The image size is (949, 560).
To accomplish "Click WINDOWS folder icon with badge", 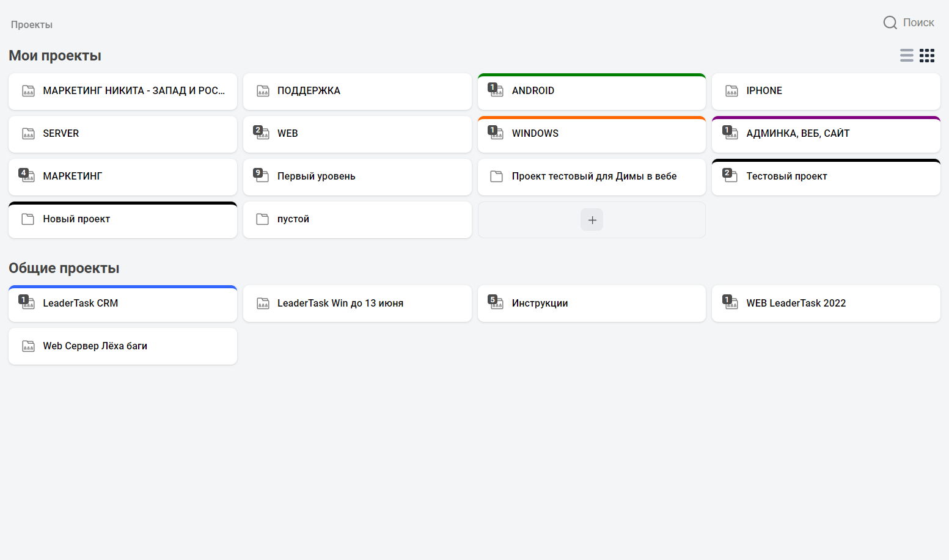I will point(496,133).
